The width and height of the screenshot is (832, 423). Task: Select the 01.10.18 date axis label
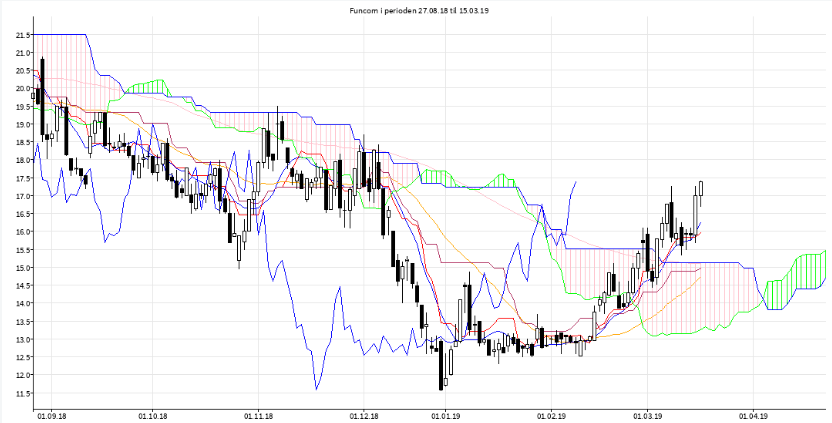[x=152, y=417]
